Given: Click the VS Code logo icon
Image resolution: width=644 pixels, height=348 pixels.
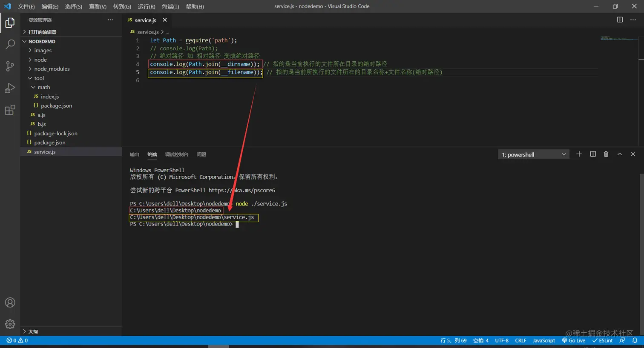Looking at the screenshot, I should (x=7, y=6).
